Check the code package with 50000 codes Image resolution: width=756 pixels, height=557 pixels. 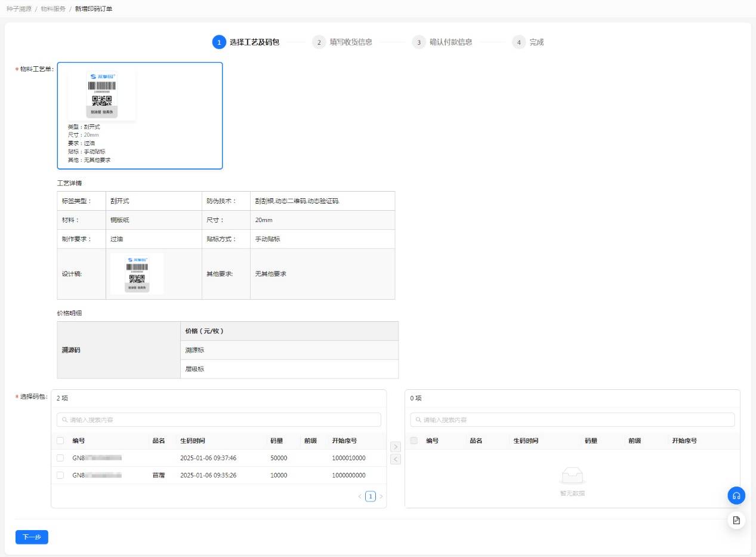[x=60, y=458]
